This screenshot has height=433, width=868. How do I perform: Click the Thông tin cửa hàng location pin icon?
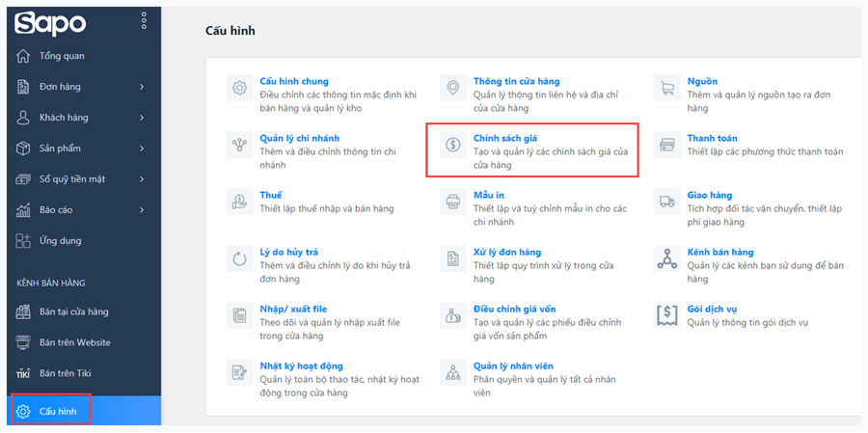(453, 88)
